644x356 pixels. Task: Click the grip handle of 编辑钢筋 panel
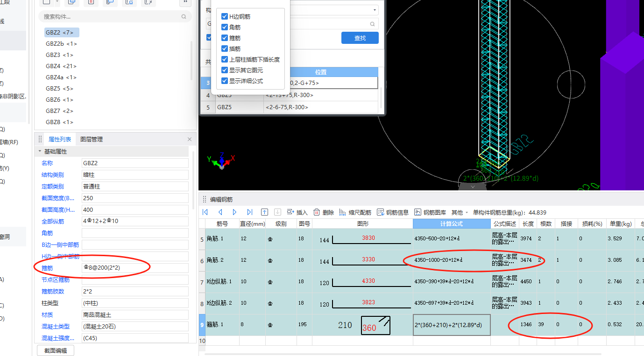coord(204,199)
